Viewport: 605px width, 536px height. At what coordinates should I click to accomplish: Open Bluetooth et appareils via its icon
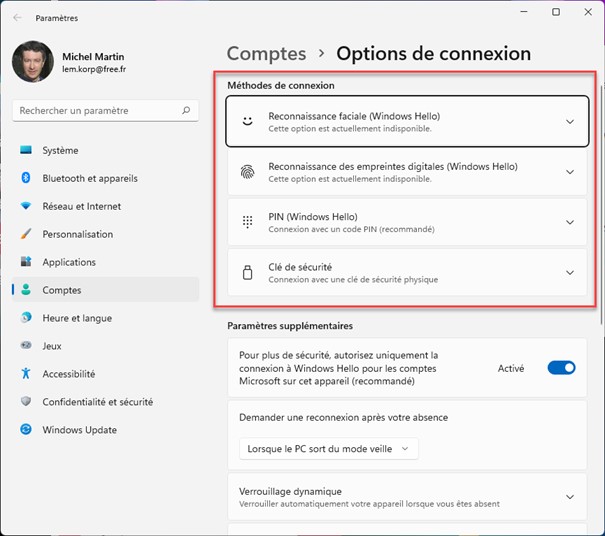pos(27,178)
